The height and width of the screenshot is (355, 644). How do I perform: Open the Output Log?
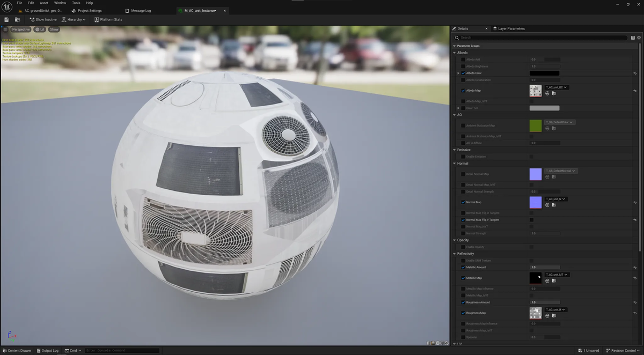pyautogui.click(x=47, y=351)
